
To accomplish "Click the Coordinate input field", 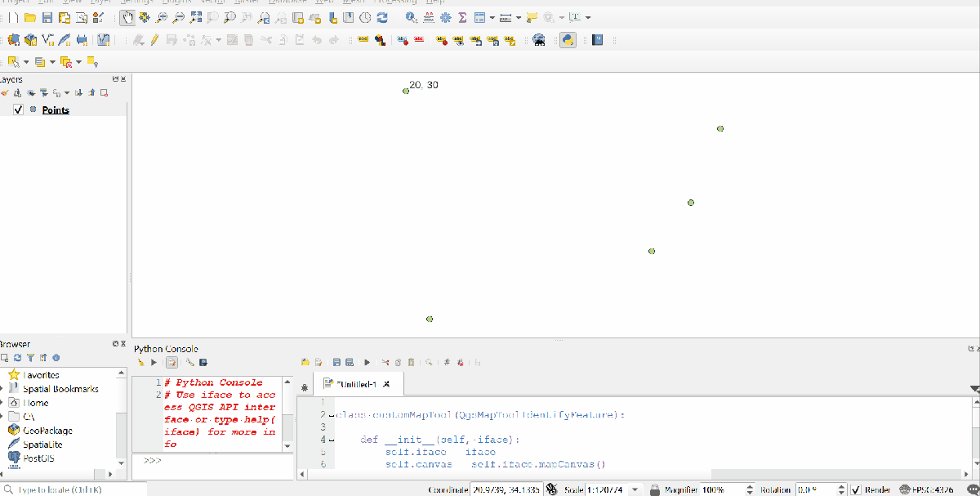I will click(506, 489).
